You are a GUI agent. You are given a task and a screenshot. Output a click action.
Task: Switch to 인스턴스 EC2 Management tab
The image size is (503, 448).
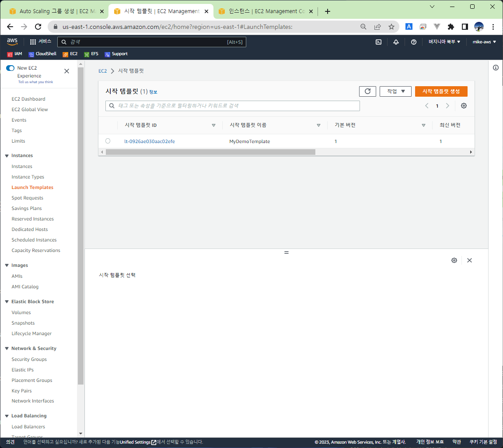[265, 11]
